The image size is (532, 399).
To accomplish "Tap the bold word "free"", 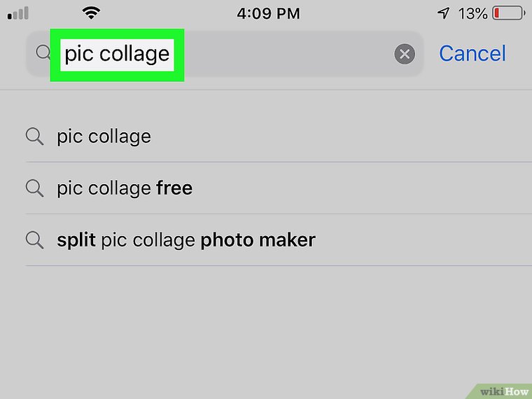I will 174,188.
